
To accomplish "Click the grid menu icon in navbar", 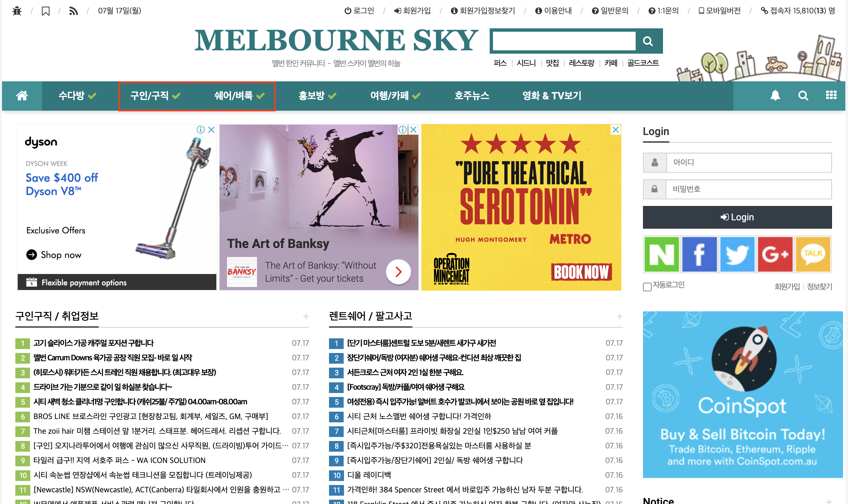I will tap(831, 95).
